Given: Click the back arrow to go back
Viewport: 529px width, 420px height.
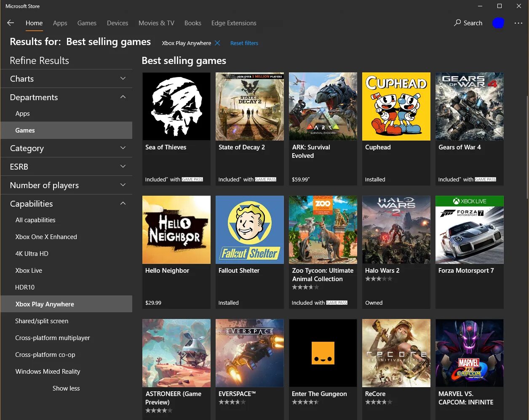Looking at the screenshot, I should tap(11, 23).
